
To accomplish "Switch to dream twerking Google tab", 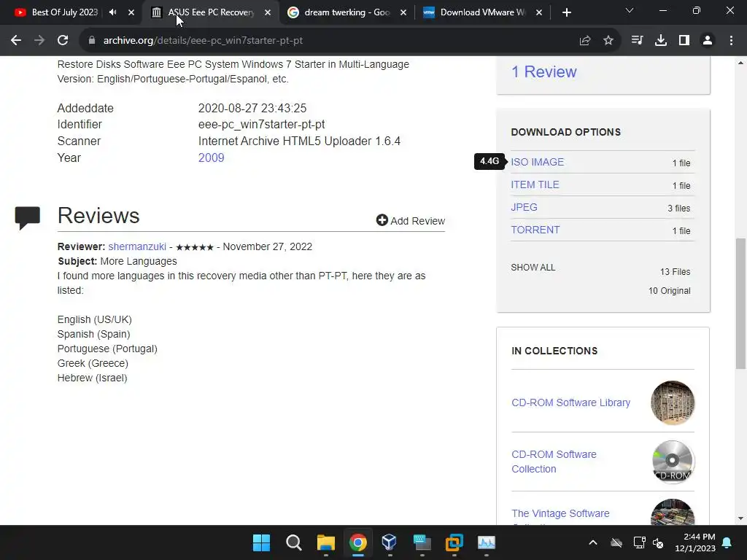I will click(x=347, y=12).
